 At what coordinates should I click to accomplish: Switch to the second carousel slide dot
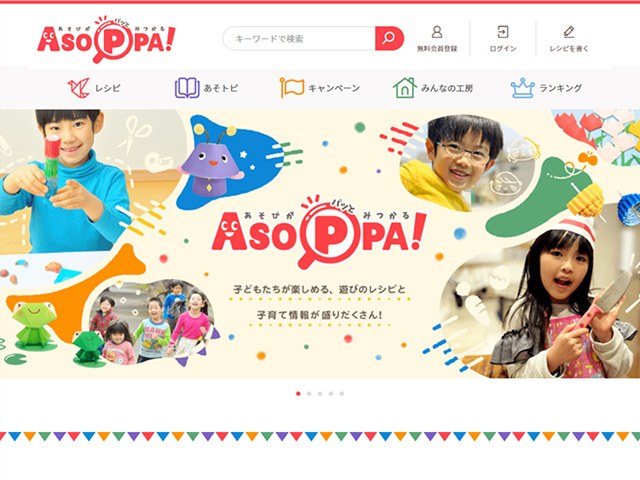pyautogui.click(x=309, y=393)
